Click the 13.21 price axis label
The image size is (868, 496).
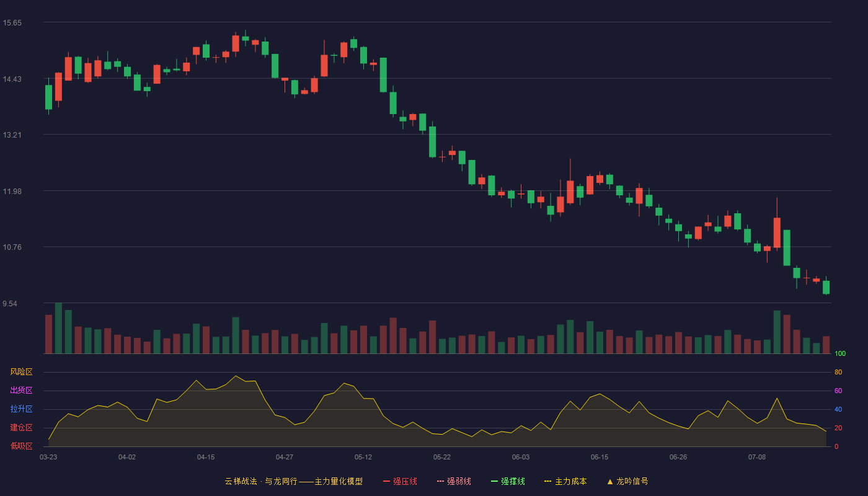[x=12, y=135]
